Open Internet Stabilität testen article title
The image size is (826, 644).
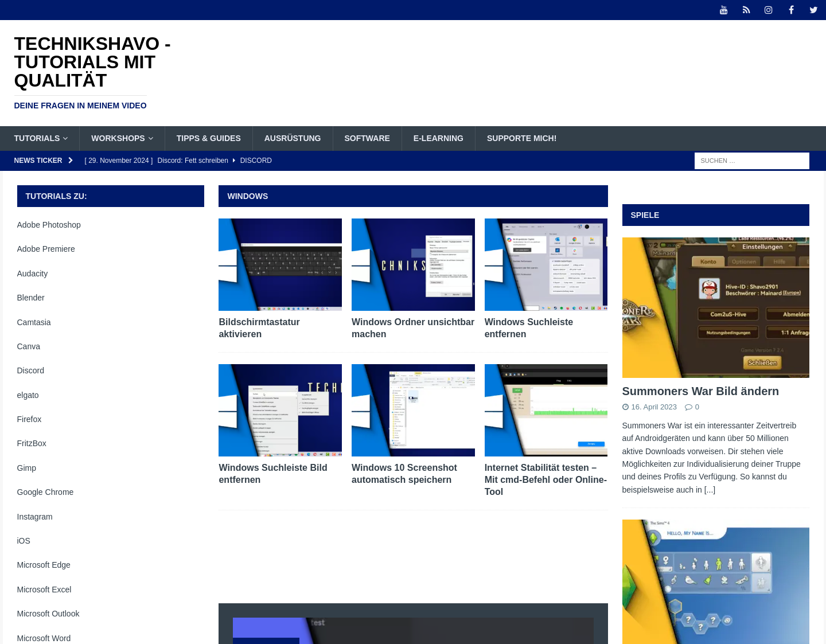[x=546, y=480]
